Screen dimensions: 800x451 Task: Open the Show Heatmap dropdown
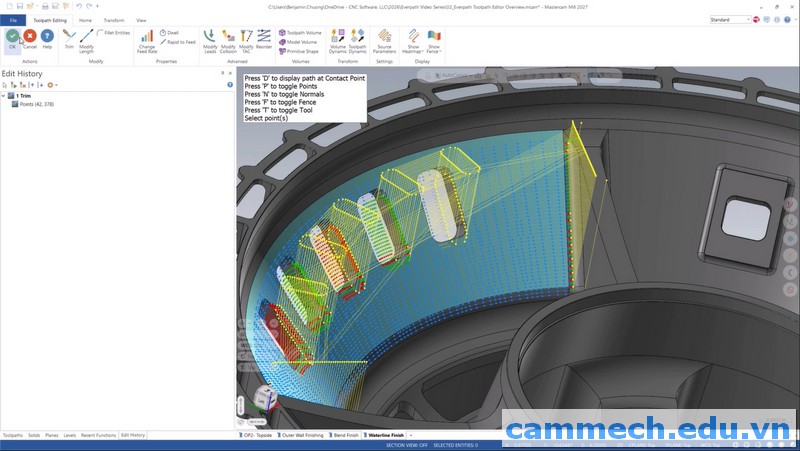pyautogui.click(x=413, y=41)
